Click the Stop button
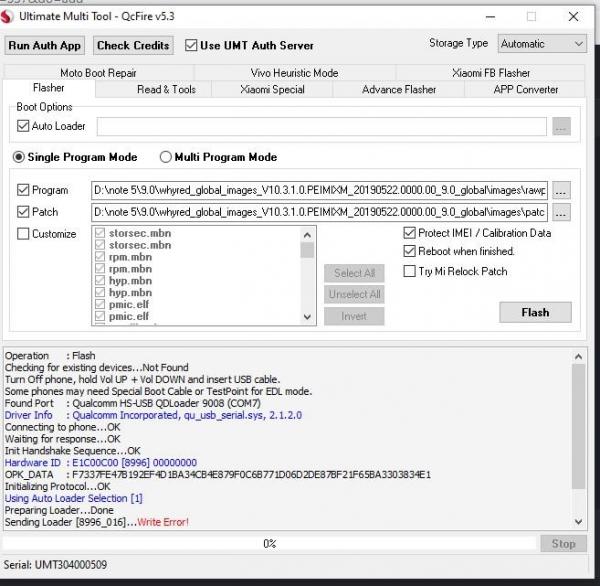 pos(563,544)
